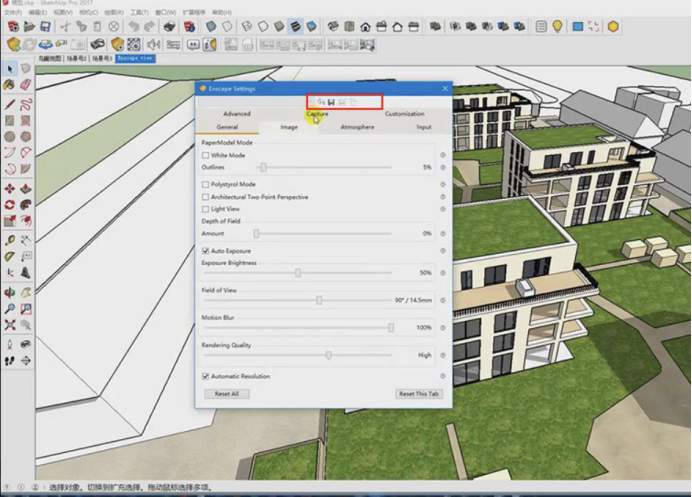Open Enscape settings sliders icon in toolbar
This screenshot has width=692, height=497.
[173, 45]
